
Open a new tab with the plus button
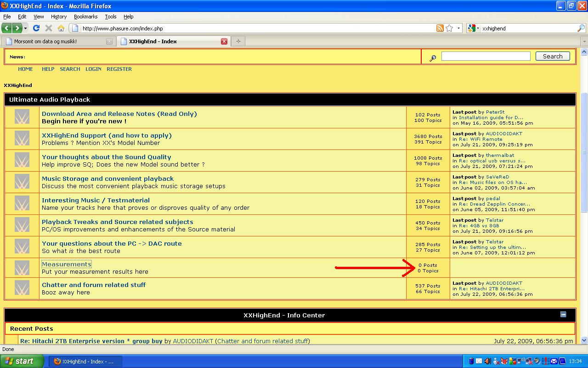pos(238,41)
